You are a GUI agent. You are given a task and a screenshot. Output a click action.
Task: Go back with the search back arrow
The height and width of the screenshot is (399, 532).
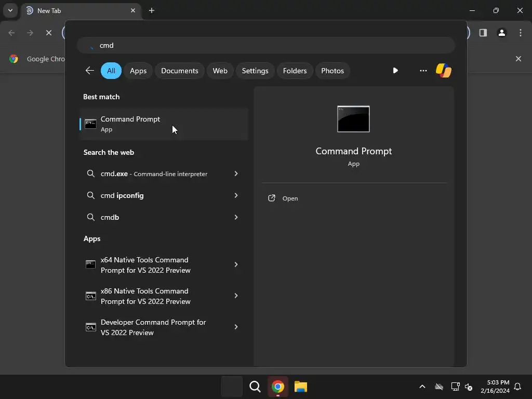tap(89, 71)
